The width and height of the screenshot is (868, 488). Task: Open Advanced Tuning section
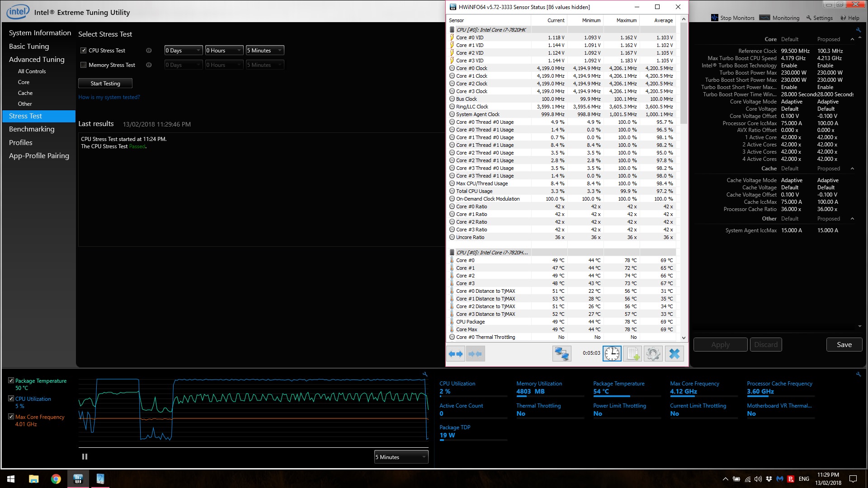coord(37,60)
